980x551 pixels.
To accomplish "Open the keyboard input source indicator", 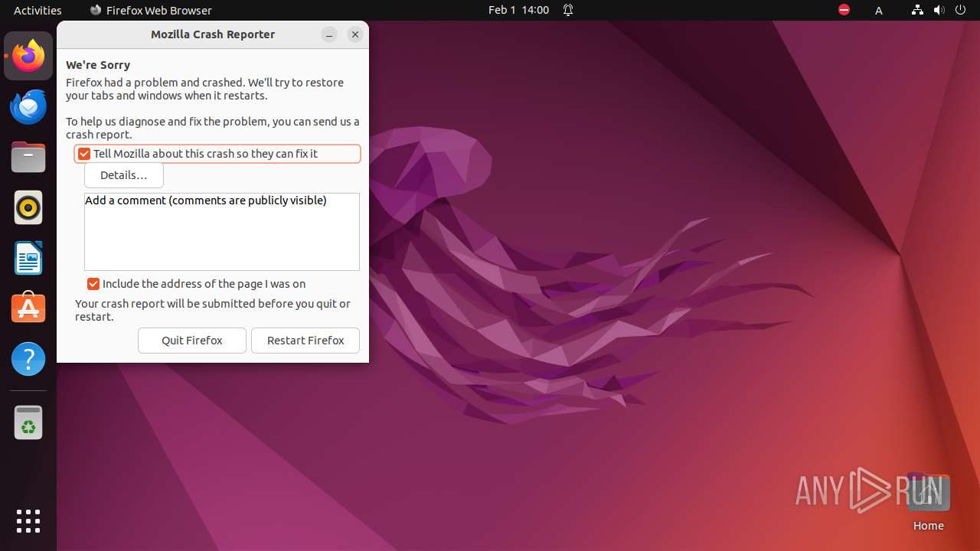I will pyautogui.click(x=879, y=10).
